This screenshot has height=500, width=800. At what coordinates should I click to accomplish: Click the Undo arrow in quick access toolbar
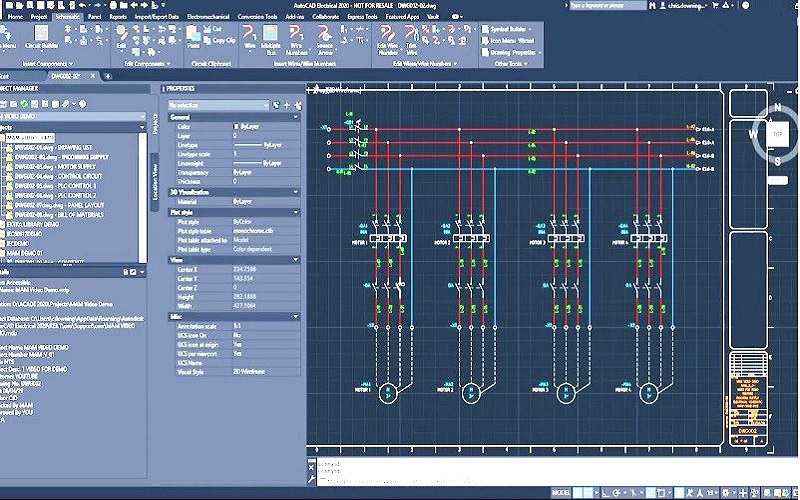click(x=83, y=5)
